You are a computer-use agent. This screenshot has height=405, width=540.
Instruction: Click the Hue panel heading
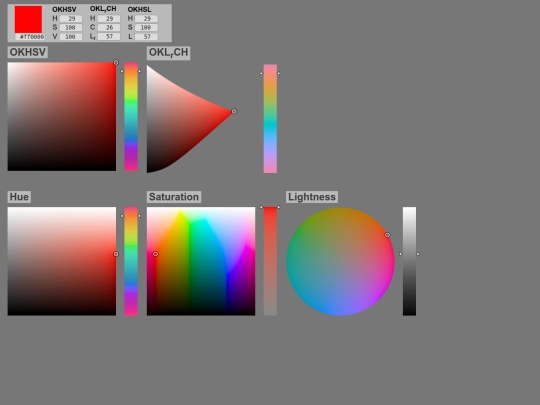(19, 197)
